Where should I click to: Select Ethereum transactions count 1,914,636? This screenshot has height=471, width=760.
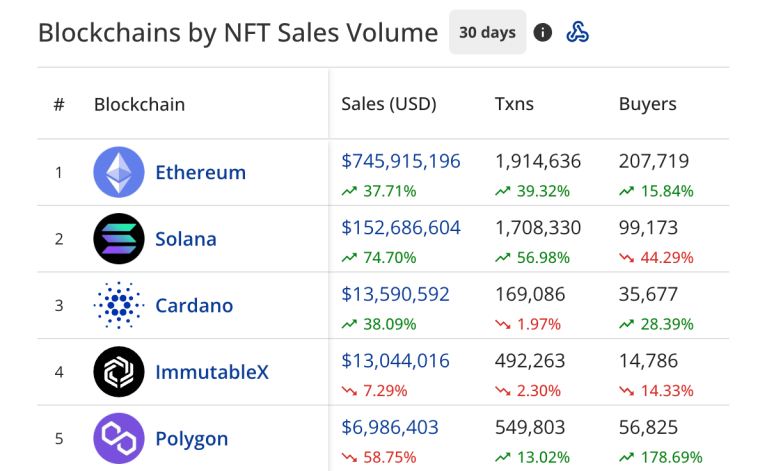[x=538, y=161]
